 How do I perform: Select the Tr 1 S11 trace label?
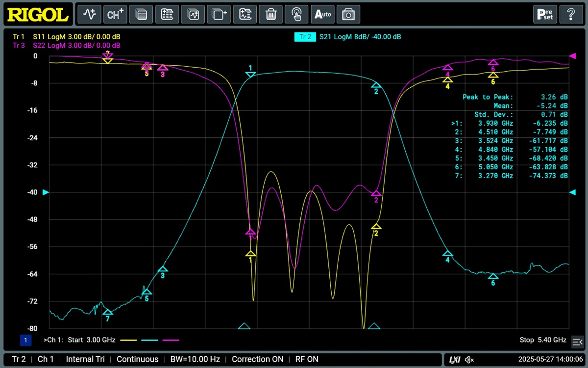point(66,37)
